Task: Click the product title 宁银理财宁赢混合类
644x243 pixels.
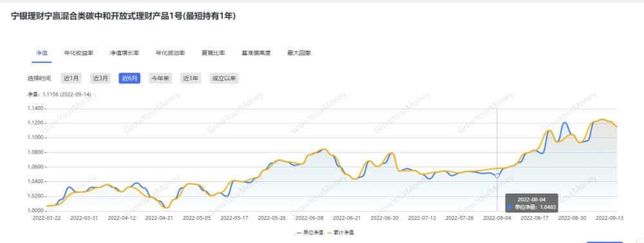Action: (123, 16)
